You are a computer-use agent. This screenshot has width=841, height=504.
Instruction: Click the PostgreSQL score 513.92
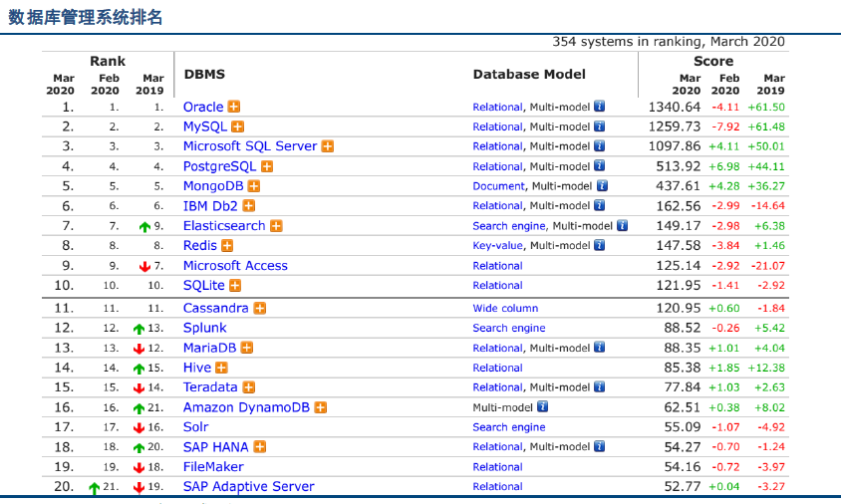679,166
